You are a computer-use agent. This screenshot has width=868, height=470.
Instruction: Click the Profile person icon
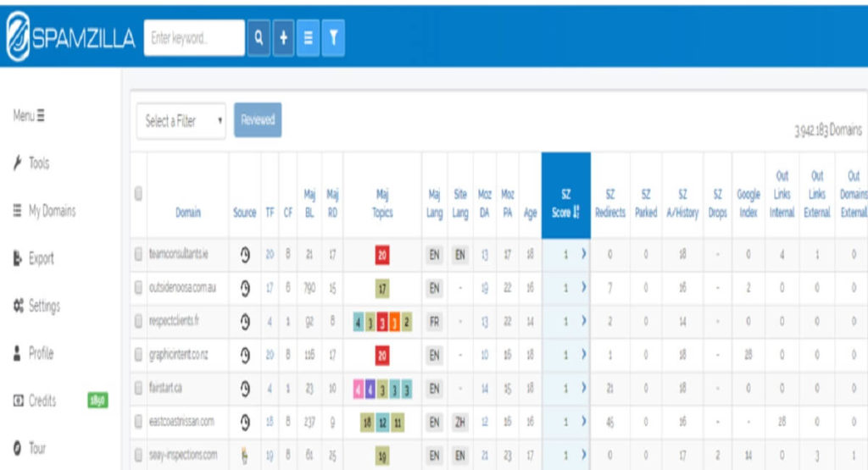click(17, 353)
